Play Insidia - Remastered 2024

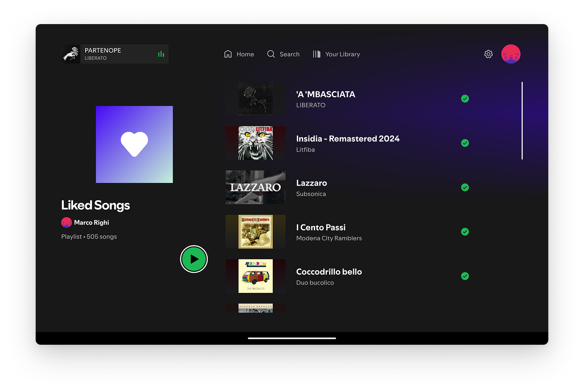[x=348, y=139]
